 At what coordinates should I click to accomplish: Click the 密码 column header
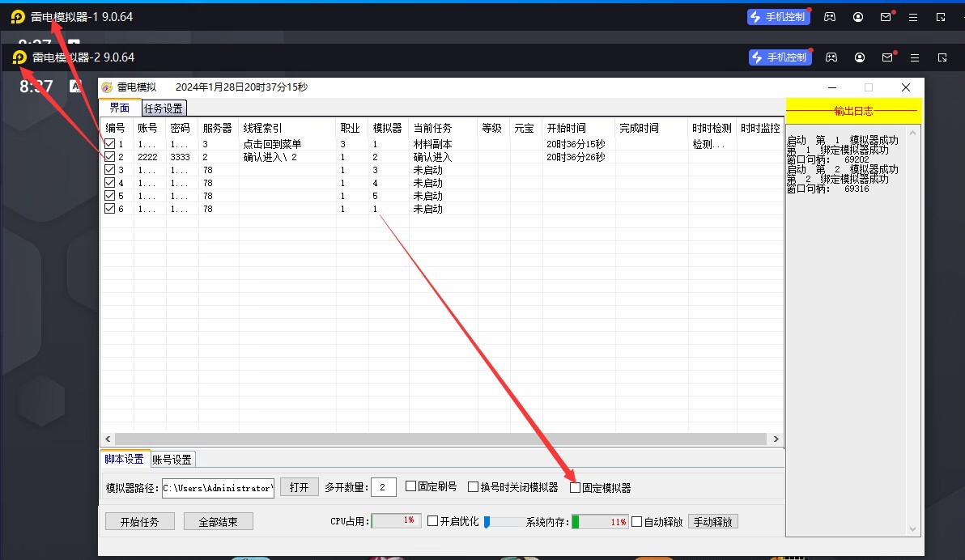pos(181,128)
